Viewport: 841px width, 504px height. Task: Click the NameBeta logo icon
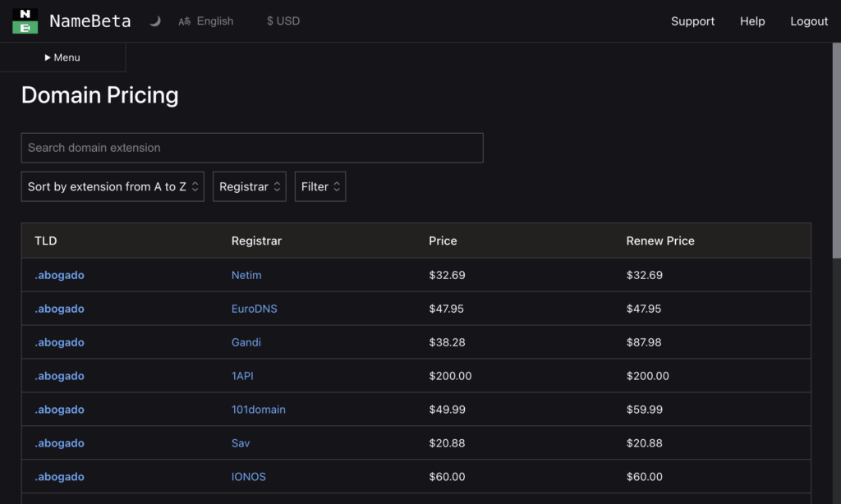click(x=25, y=21)
